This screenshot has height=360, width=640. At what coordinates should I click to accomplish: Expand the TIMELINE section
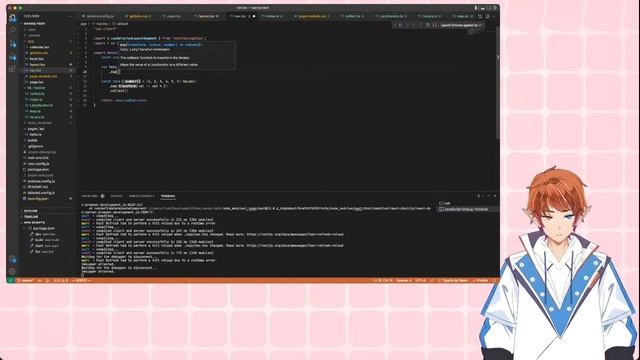click(30, 217)
